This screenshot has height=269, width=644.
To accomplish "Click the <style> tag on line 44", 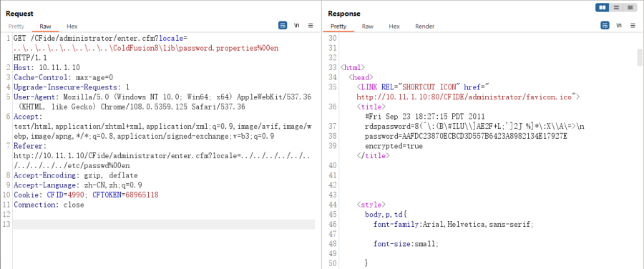I will pyautogui.click(x=371, y=205).
